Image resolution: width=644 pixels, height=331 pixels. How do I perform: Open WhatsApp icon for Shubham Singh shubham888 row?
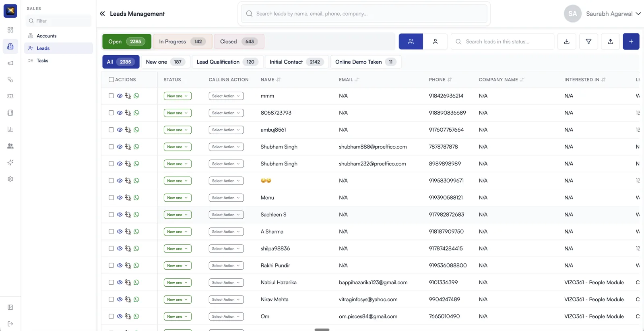(136, 147)
